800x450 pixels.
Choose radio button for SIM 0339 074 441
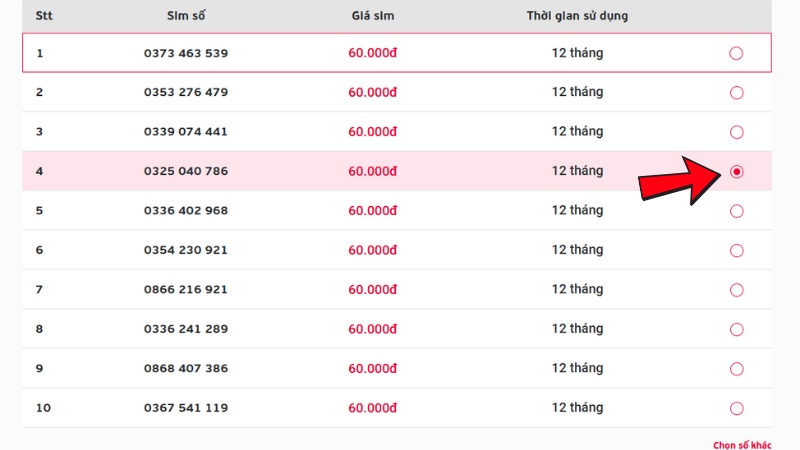click(736, 132)
